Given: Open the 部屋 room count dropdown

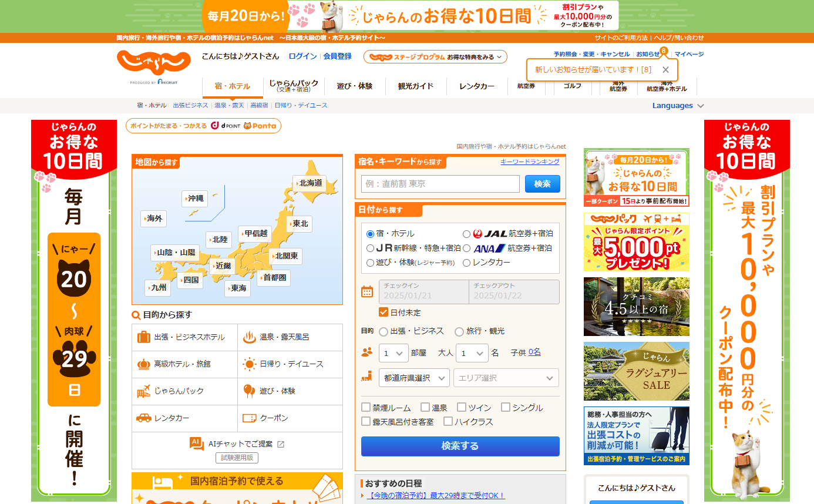Looking at the screenshot, I should point(393,353).
